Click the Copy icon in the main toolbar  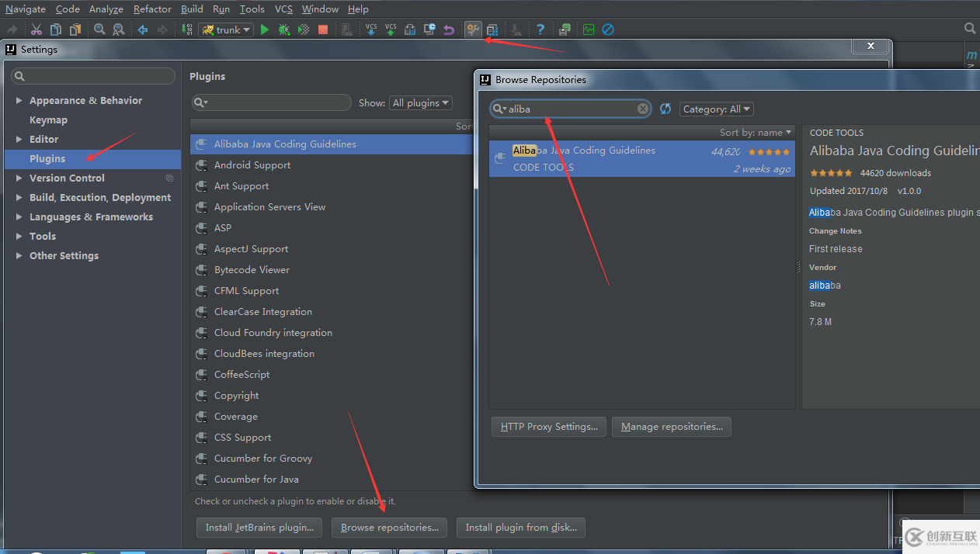56,29
